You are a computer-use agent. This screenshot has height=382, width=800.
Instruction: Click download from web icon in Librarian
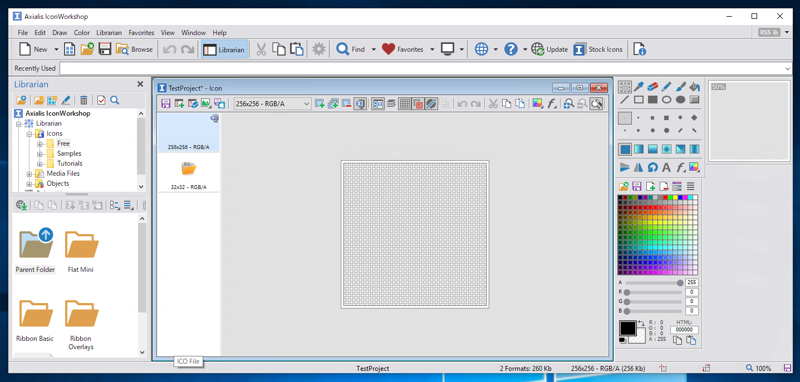pos(21,206)
